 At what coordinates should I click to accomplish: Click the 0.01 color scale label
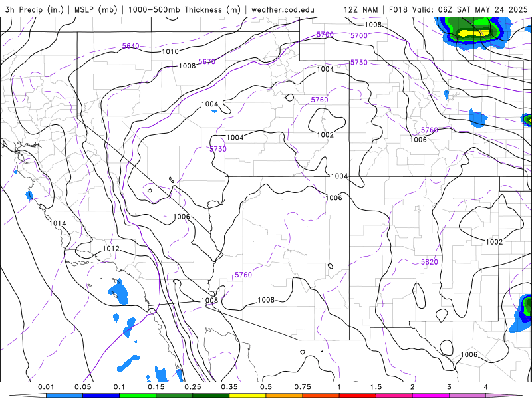point(46,387)
